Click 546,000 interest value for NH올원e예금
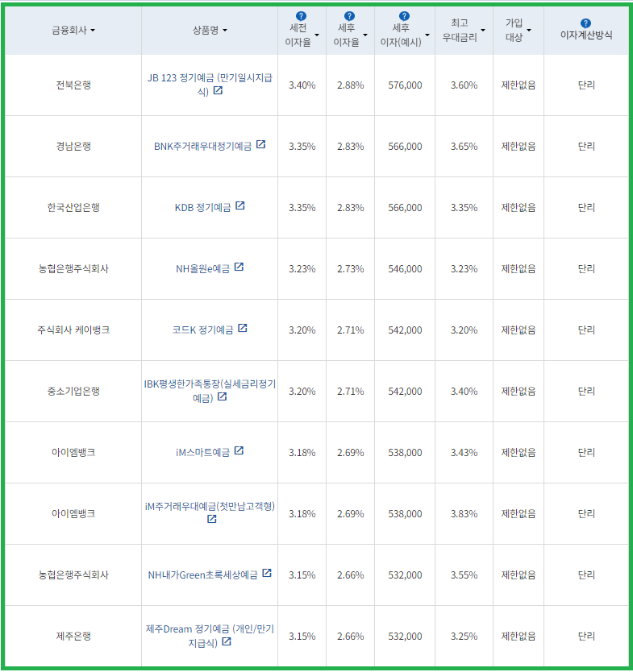Viewport: 633px width, 672px height. 405,268
